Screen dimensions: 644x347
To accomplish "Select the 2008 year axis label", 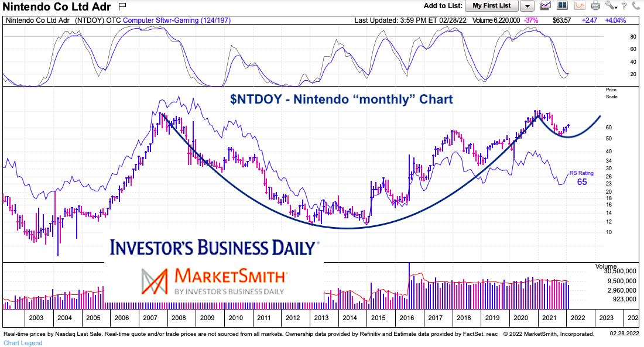I will click(179, 318).
